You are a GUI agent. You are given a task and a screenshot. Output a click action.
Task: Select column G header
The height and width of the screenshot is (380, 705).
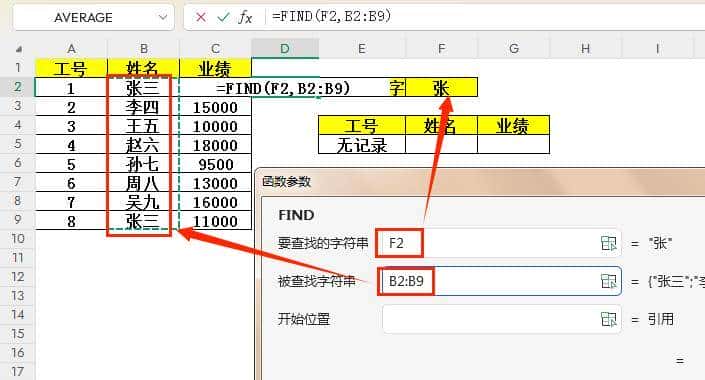[513, 49]
